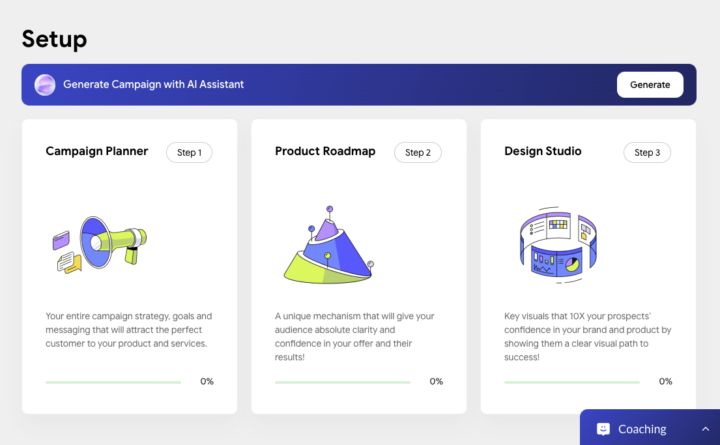The height and width of the screenshot is (445, 720).
Task: Click "Generate Campaign with AI Assistant" text
Action: pos(153,84)
